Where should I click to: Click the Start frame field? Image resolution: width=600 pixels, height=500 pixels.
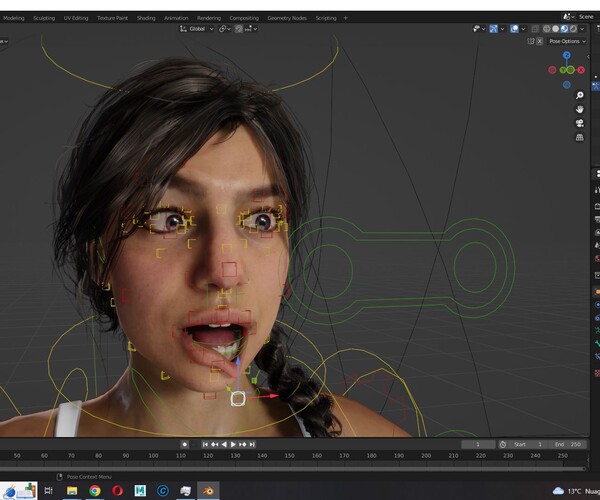point(528,444)
